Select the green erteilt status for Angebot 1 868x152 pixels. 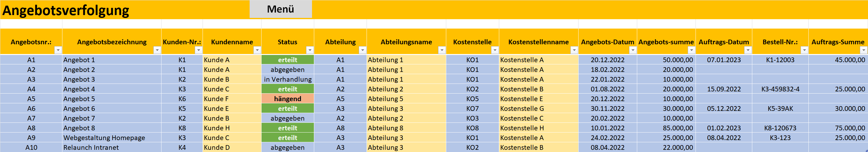click(288, 60)
